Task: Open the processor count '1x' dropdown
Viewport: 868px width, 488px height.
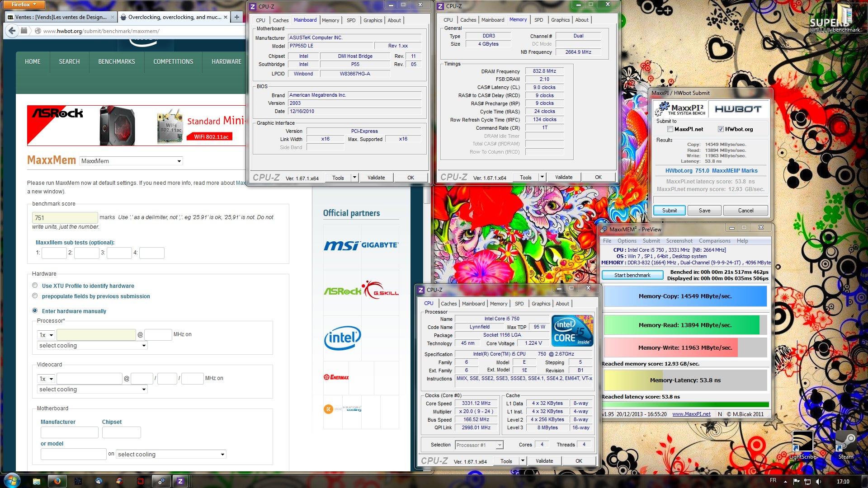Action: pyautogui.click(x=46, y=335)
